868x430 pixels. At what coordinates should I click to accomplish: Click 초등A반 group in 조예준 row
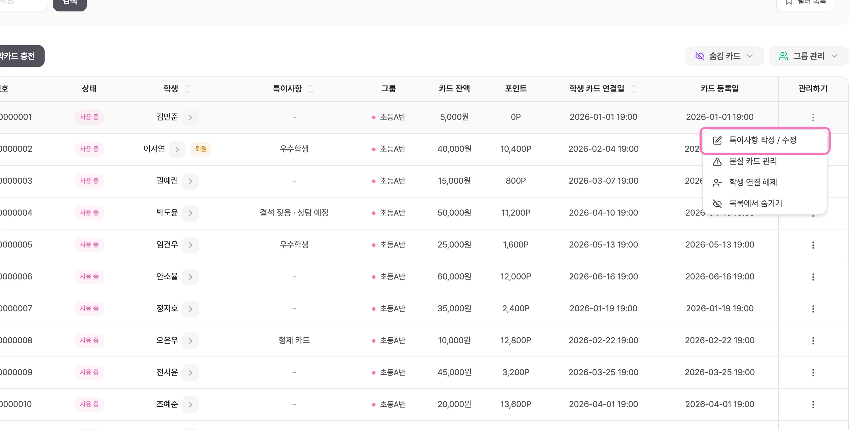click(388, 404)
